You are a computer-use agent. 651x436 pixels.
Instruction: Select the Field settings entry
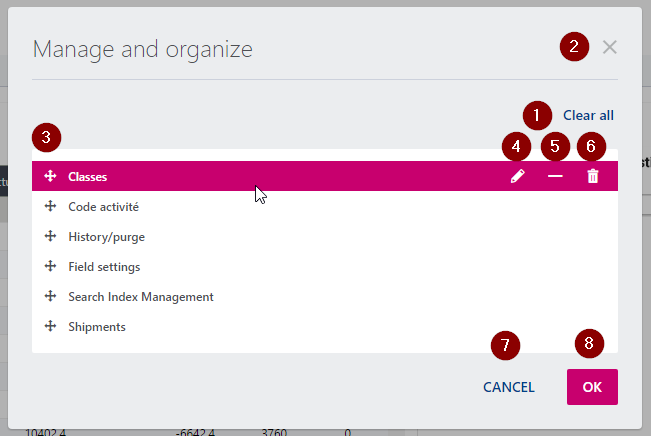104,267
